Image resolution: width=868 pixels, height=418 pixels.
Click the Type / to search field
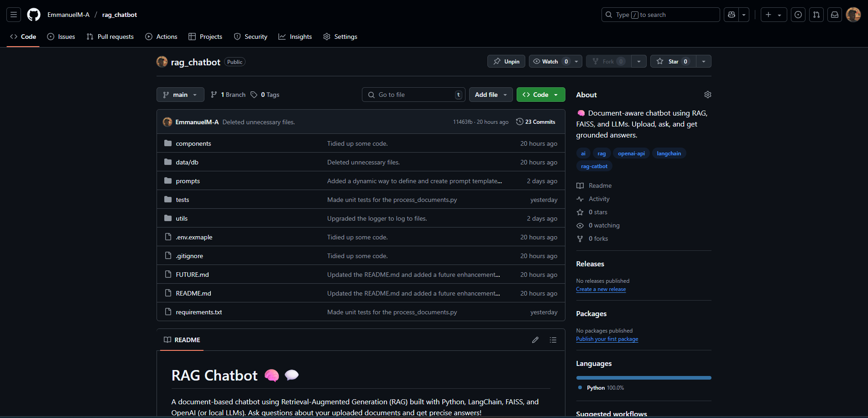click(660, 15)
